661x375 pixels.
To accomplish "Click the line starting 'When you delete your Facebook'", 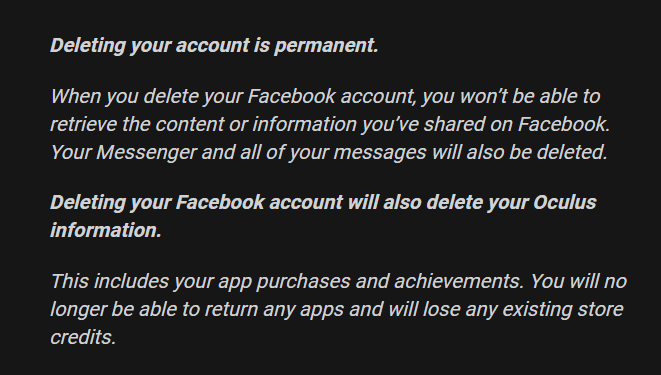I will (x=325, y=96).
